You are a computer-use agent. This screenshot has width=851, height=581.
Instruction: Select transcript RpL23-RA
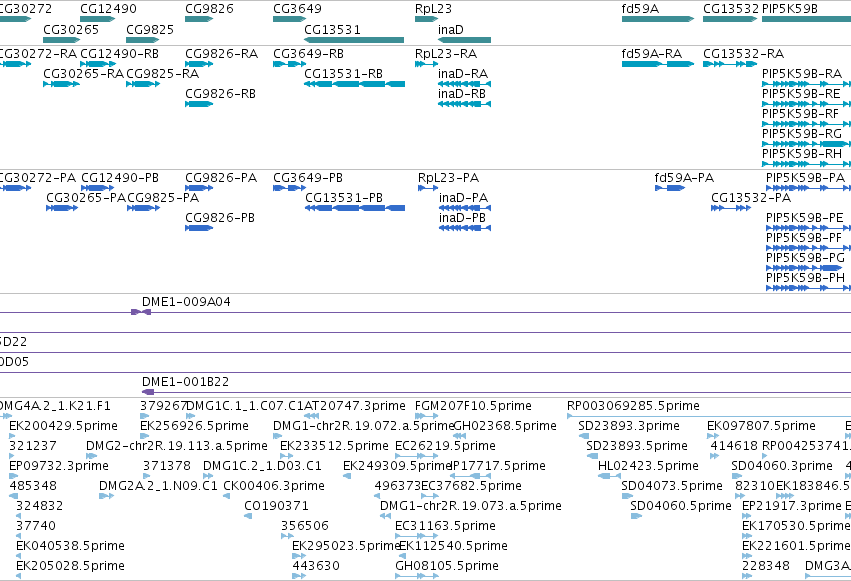(x=426, y=64)
